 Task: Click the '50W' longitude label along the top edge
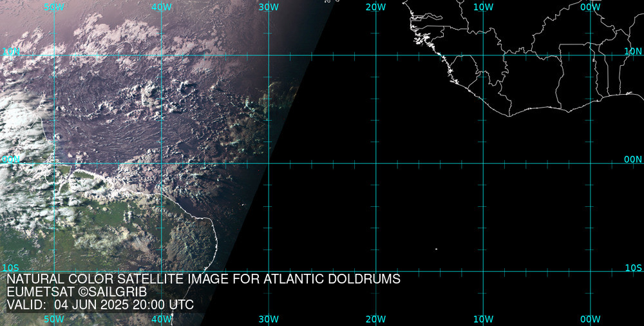click(x=54, y=7)
